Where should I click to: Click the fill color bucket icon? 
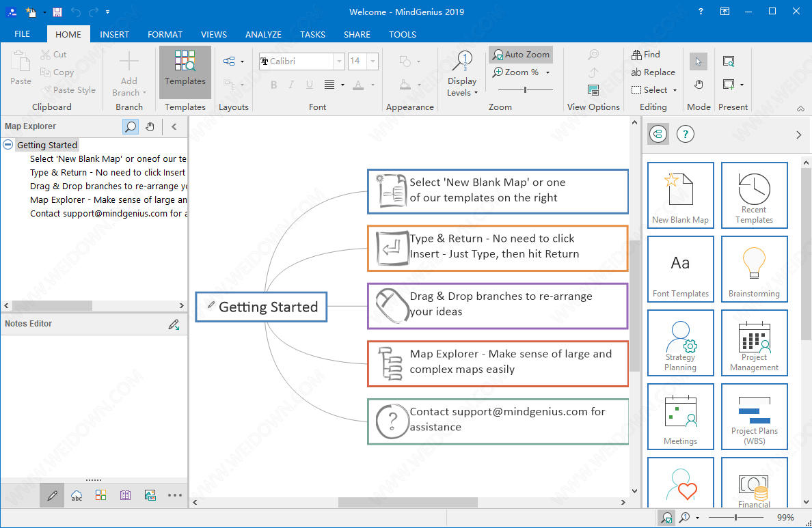405,85
